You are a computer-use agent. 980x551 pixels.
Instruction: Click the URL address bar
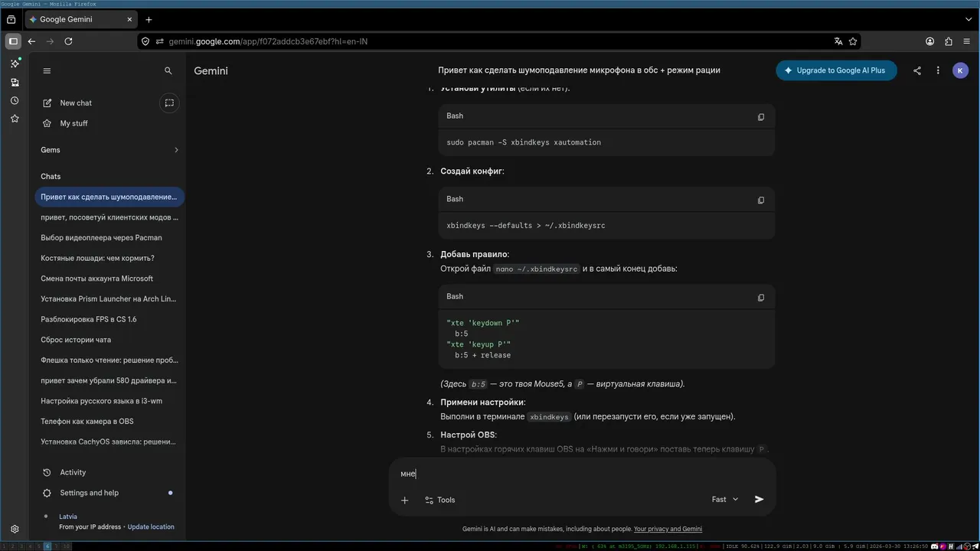click(498, 41)
